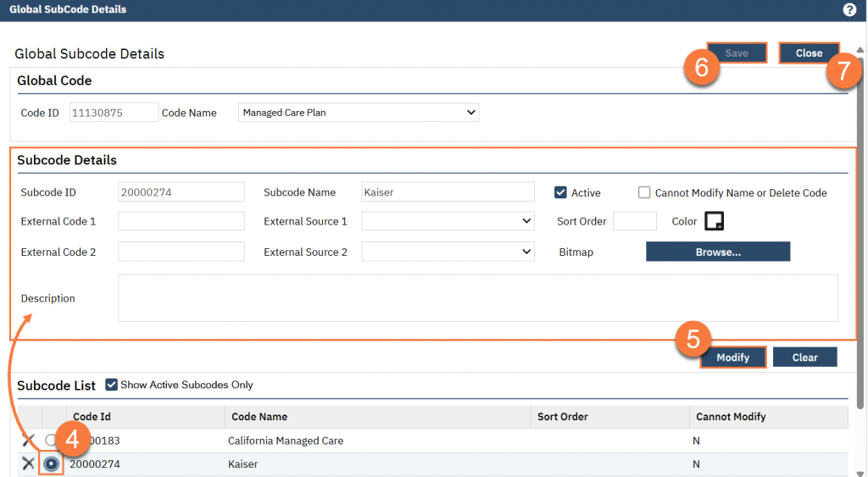Click Browse to choose a bitmap
868x477 pixels.
pos(718,252)
